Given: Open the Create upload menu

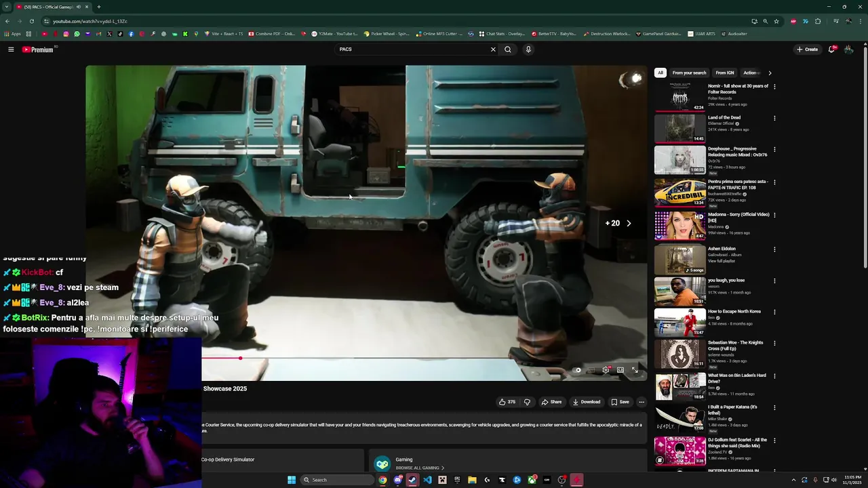Looking at the screenshot, I should [807, 49].
